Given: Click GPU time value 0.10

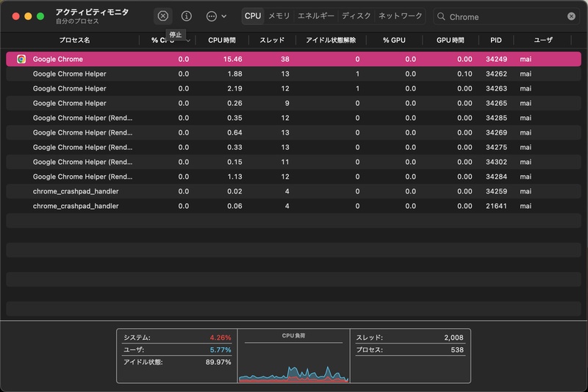Looking at the screenshot, I should (465, 74).
